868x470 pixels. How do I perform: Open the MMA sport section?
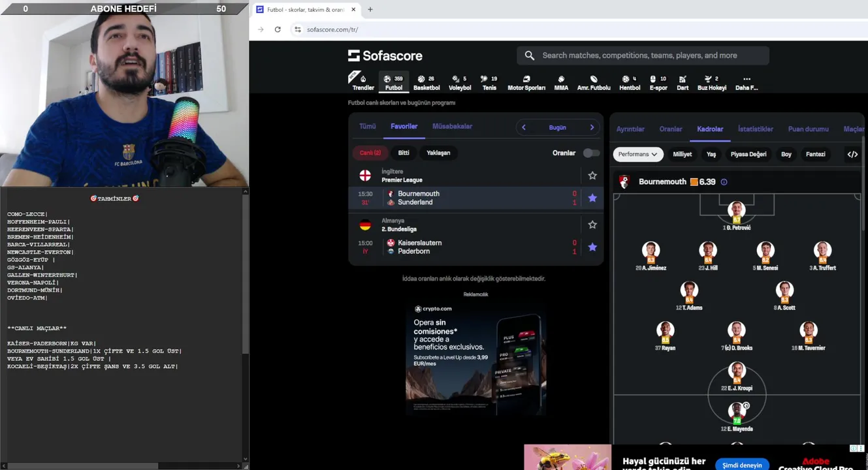tap(561, 82)
